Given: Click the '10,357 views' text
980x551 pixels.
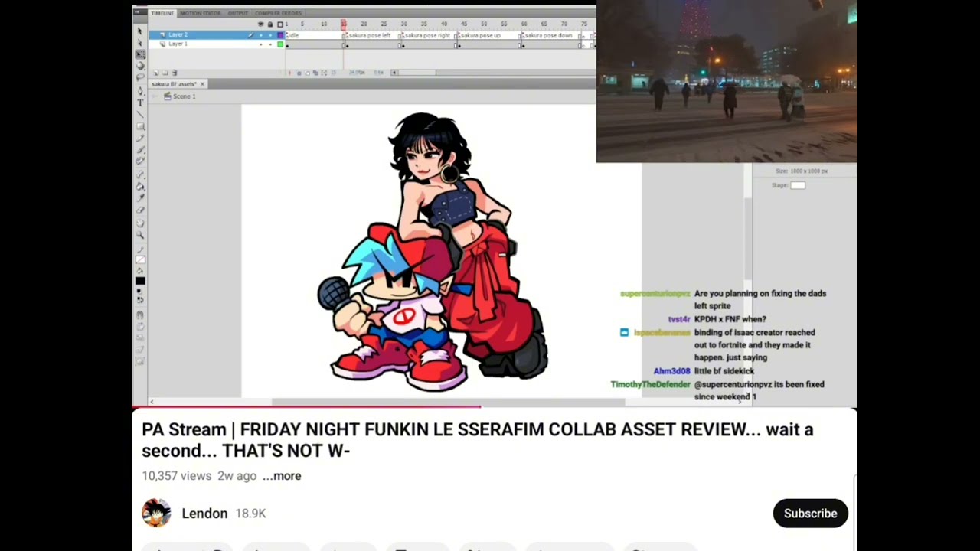Looking at the screenshot, I should click(x=176, y=475).
